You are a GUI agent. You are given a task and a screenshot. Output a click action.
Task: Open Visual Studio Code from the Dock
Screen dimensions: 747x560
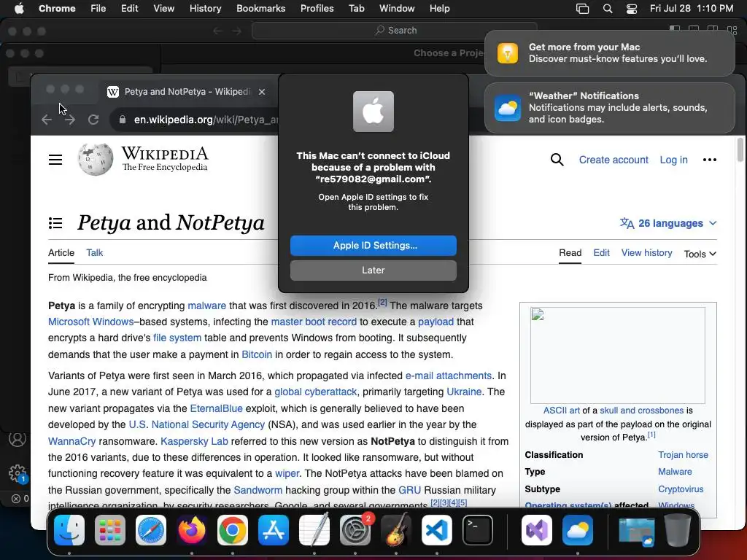pos(437,530)
